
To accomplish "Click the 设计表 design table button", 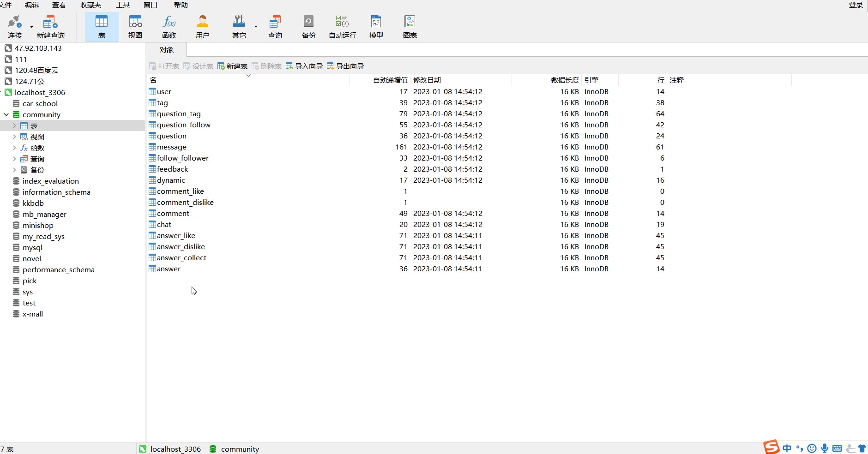I will point(198,66).
